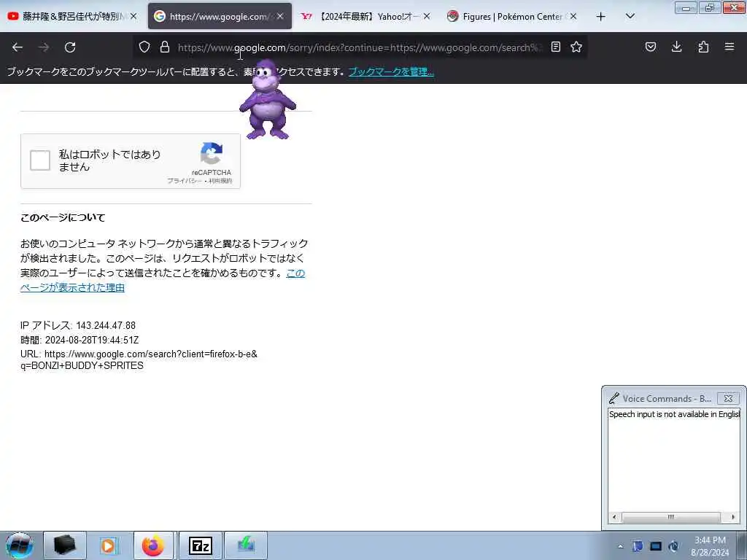Click the q=BONZI+BUDDY+SPRITES URL text
This screenshot has height=560, width=747.
(82, 366)
